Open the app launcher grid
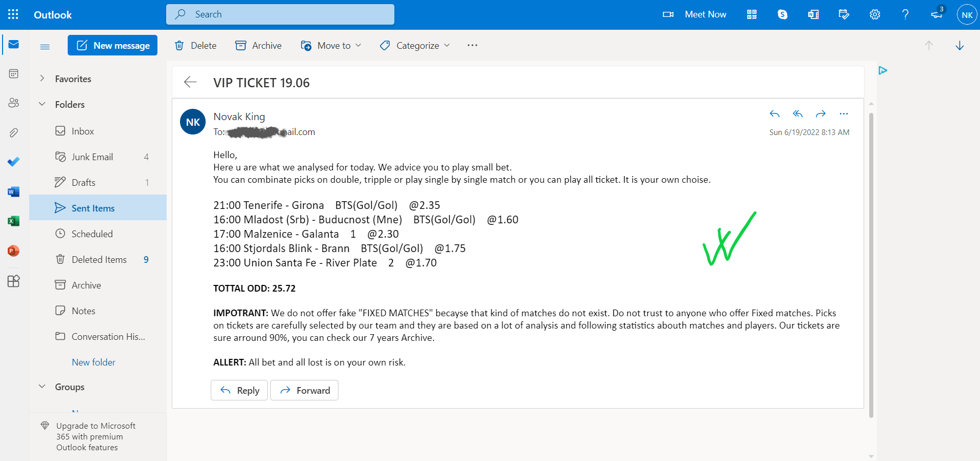980x461 pixels. [x=13, y=14]
